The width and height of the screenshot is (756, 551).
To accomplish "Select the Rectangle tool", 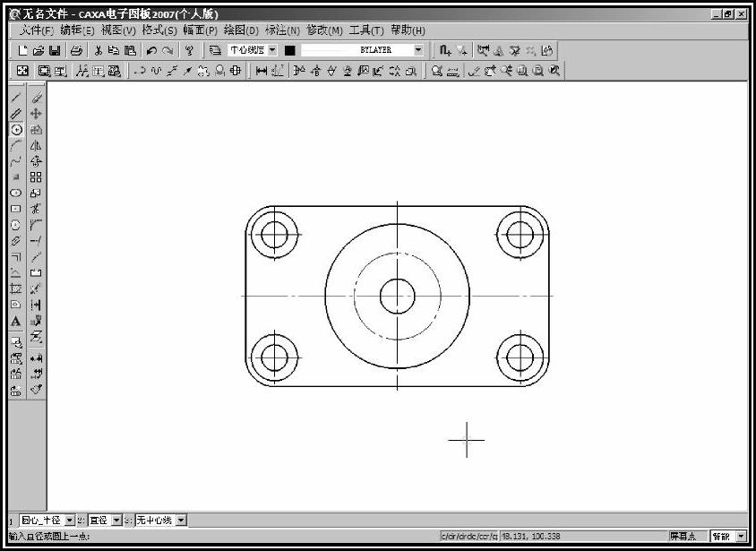I will (16, 209).
